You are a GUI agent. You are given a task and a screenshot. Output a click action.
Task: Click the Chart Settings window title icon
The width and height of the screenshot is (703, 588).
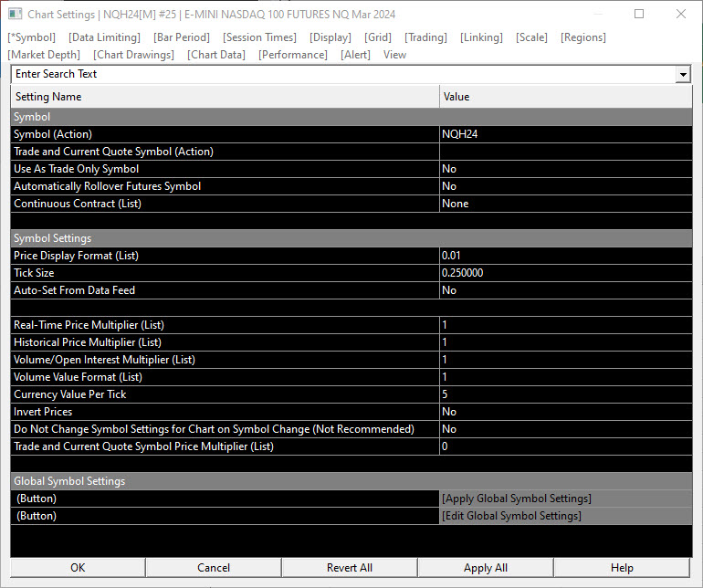pos(15,15)
